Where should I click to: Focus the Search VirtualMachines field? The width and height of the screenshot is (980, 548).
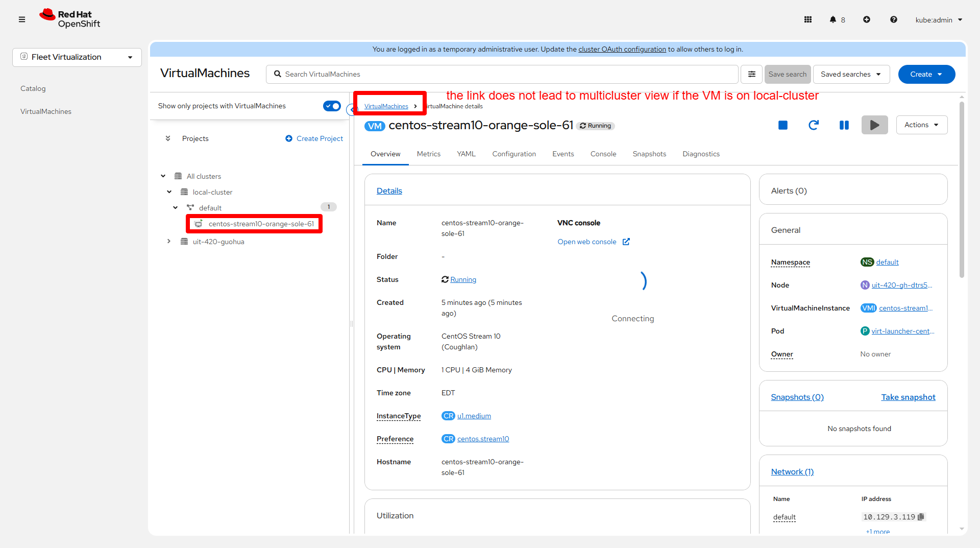tap(502, 74)
